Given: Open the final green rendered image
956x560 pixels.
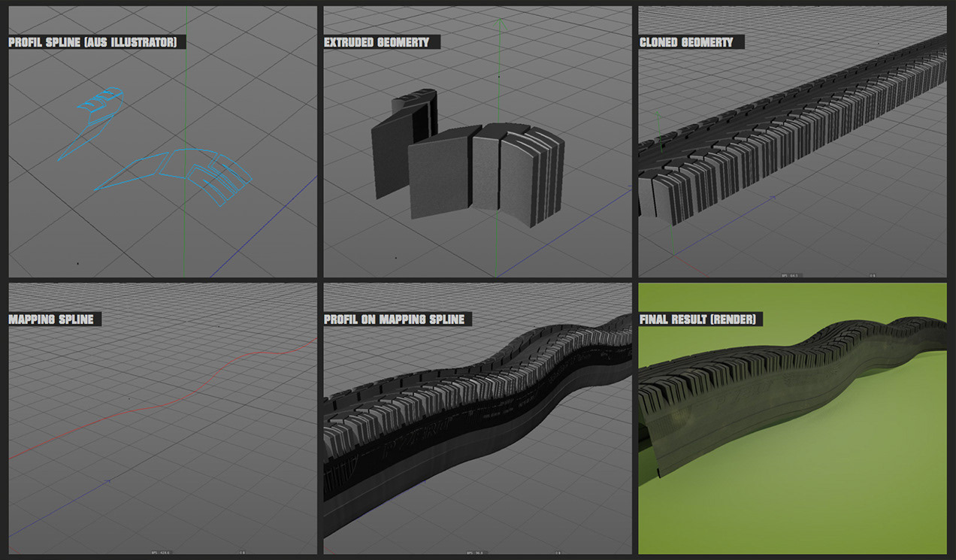Looking at the screenshot, I should tap(792, 481).
